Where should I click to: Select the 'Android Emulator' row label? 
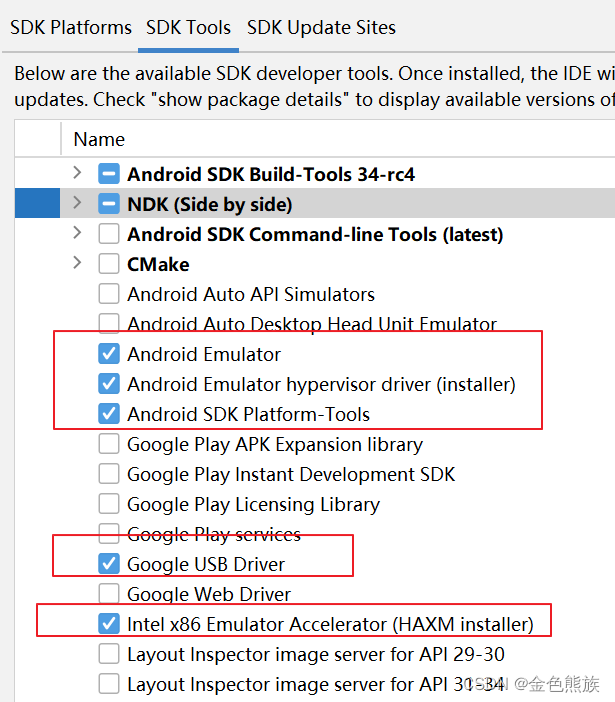(x=204, y=354)
